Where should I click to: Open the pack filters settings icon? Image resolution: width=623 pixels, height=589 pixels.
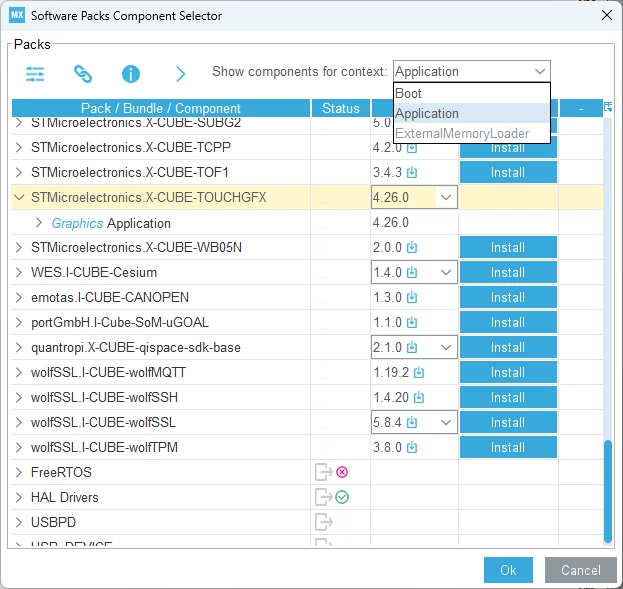(x=35, y=74)
